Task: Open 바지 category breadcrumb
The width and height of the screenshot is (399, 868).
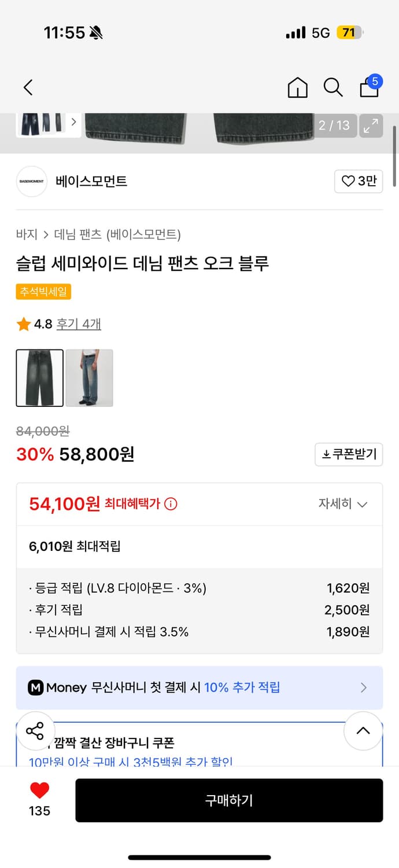Action: (27, 234)
